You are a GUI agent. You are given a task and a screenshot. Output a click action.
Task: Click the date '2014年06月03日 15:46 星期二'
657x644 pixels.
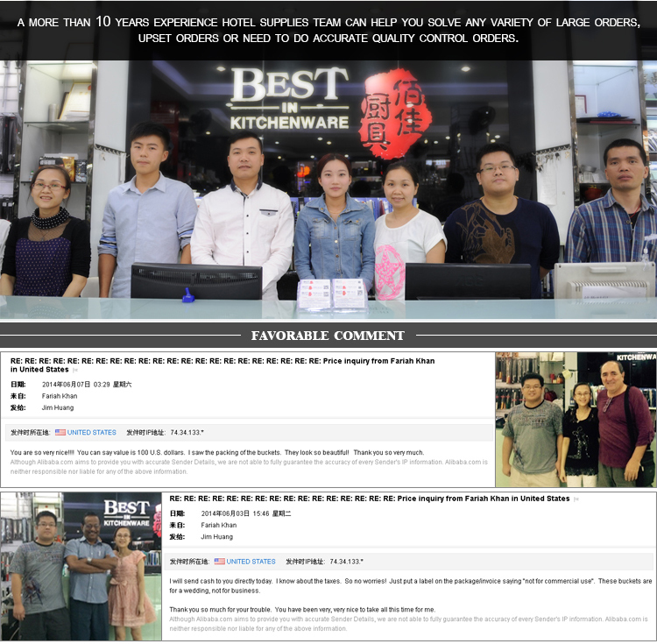tap(246, 513)
